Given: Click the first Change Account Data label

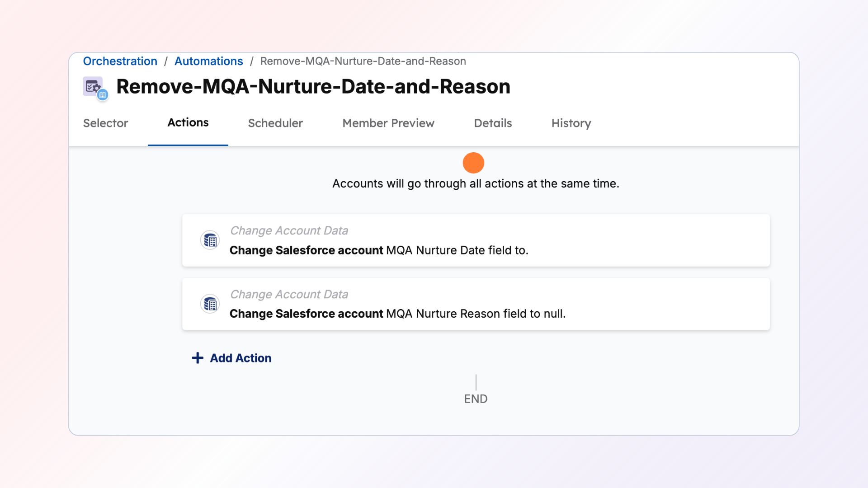Looking at the screenshot, I should pyautogui.click(x=289, y=230).
